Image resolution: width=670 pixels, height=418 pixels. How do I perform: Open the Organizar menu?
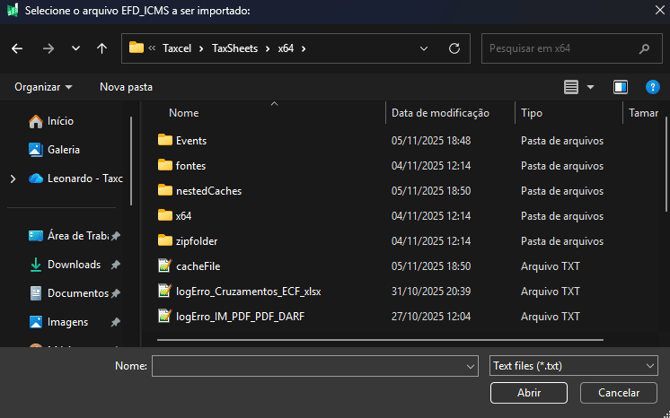click(43, 87)
